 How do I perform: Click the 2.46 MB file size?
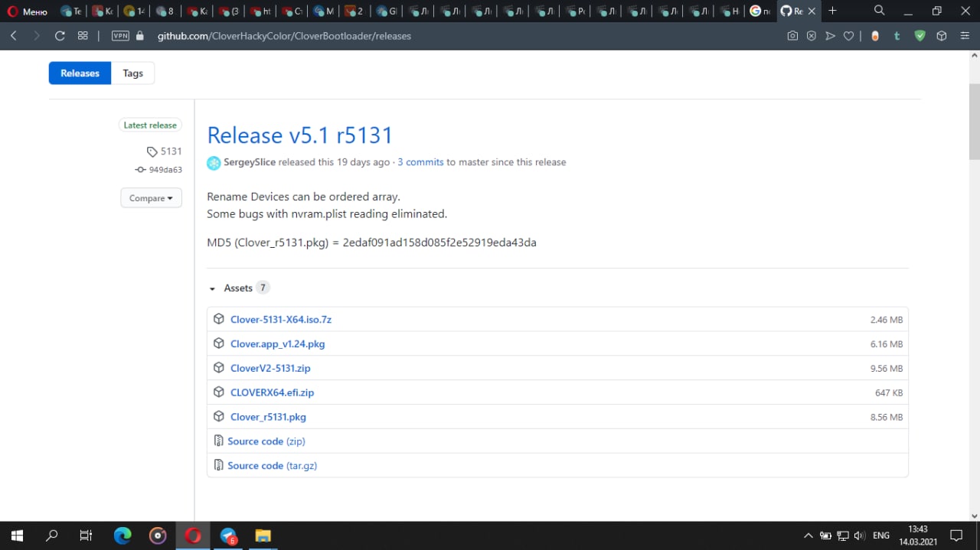pos(886,320)
